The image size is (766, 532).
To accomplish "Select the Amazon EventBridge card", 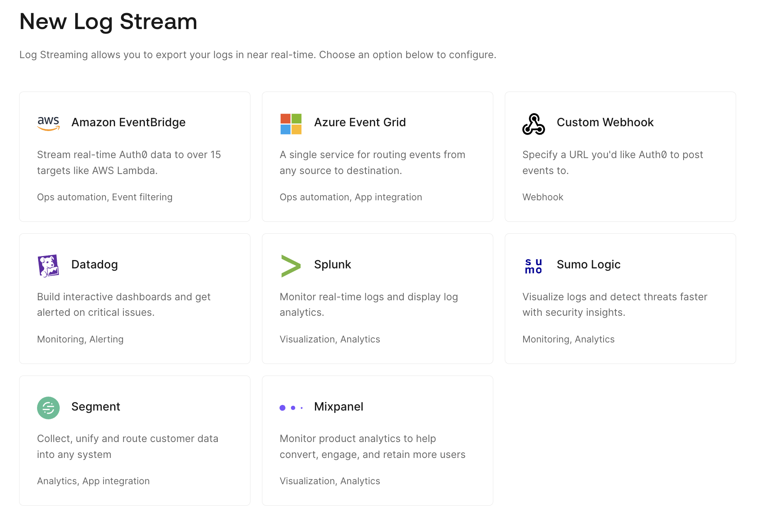I will [135, 156].
